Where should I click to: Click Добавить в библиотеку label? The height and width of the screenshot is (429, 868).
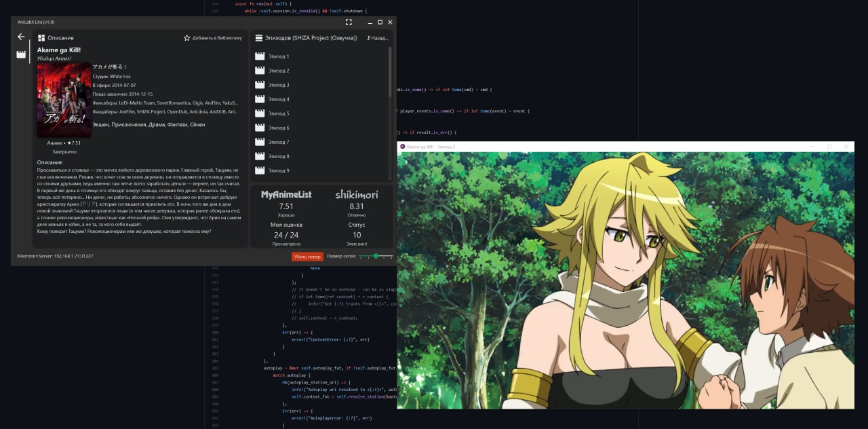pyautogui.click(x=217, y=38)
